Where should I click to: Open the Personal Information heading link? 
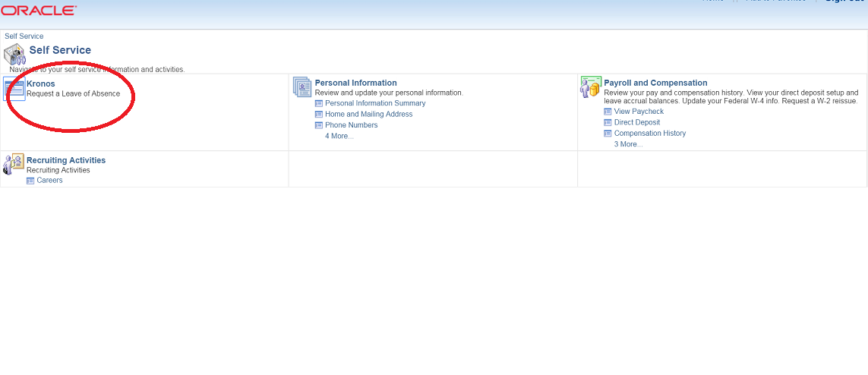click(x=356, y=83)
